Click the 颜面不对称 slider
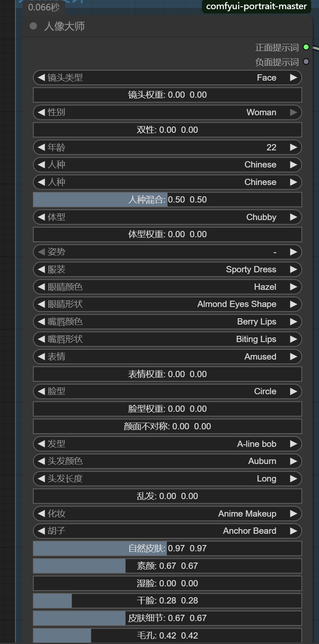Viewport: 319px width, 644px height. 167,426
